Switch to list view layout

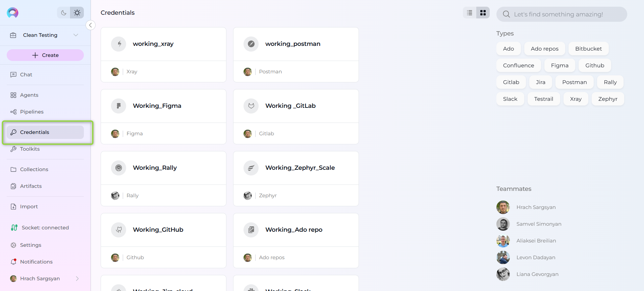pos(470,13)
